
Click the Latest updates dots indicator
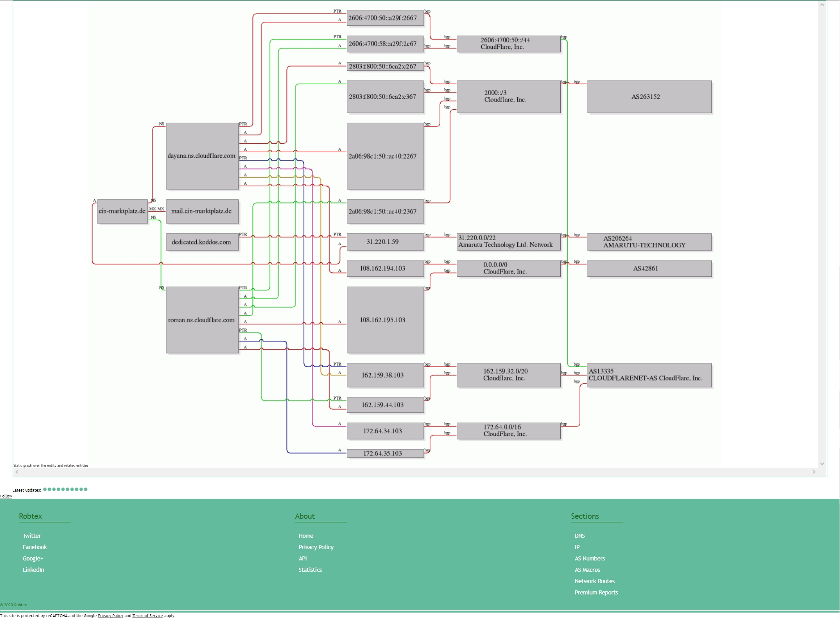[65, 489]
